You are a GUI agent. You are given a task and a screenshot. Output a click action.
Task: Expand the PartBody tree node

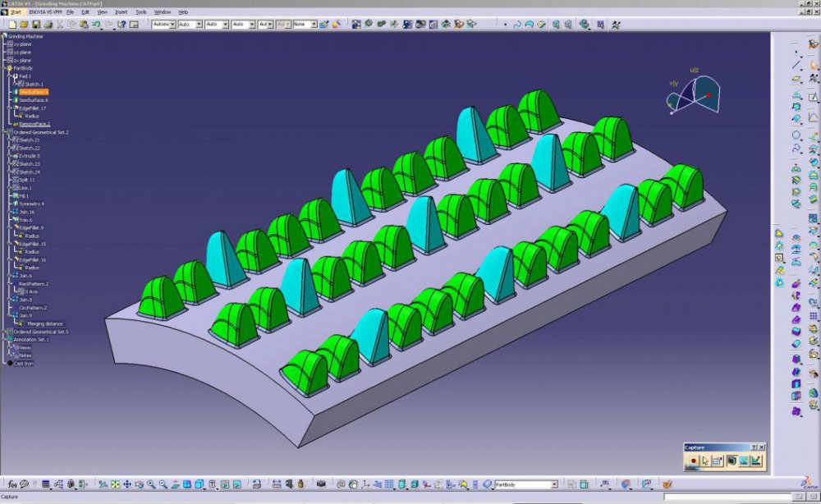coord(5,68)
